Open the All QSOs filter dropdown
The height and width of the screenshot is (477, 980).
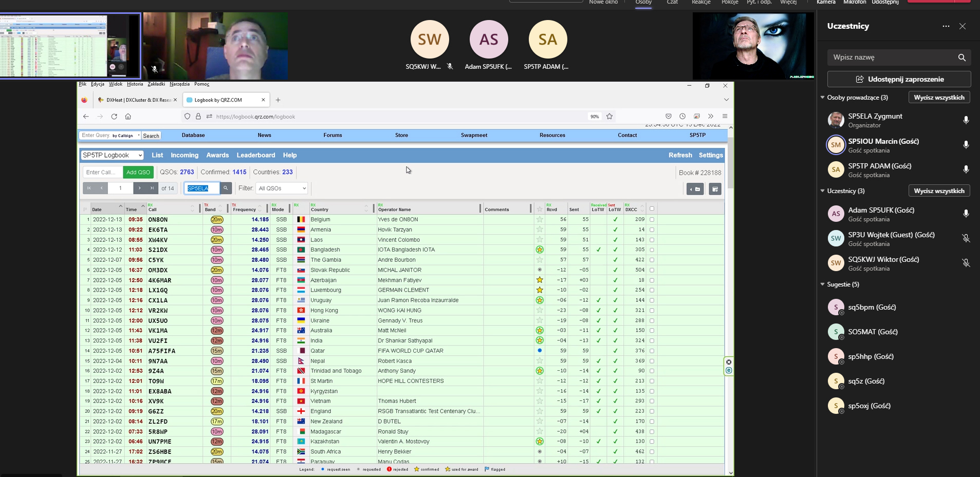282,188
